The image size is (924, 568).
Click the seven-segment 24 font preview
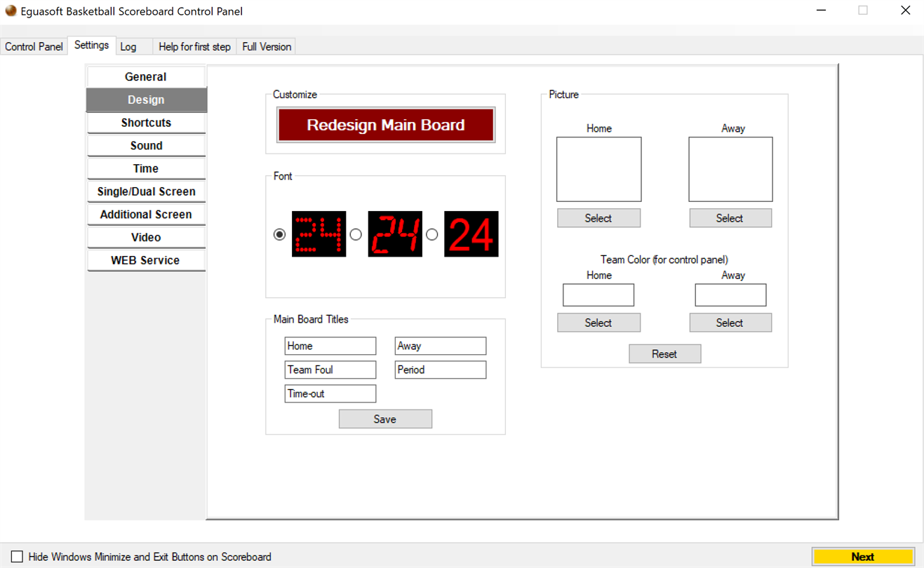pyautogui.click(x=395, y=234)
